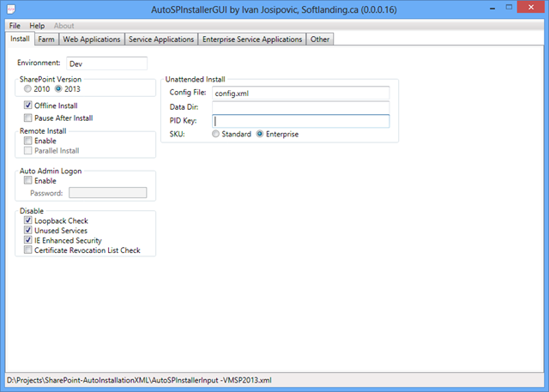Check Certificate Revocation List Check
The width and height of the screenshot is (549, 392).
point(27,250)
